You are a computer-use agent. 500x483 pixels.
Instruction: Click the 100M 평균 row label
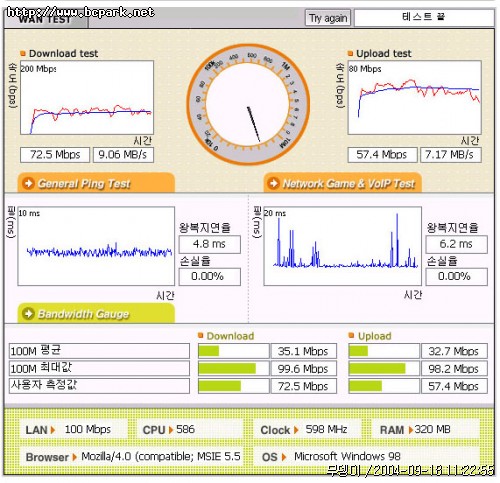(99, 351)
